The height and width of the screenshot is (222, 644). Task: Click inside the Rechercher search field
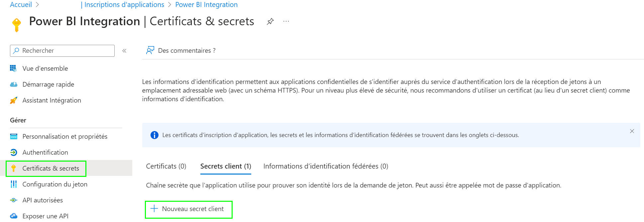(x=61, y=50)
